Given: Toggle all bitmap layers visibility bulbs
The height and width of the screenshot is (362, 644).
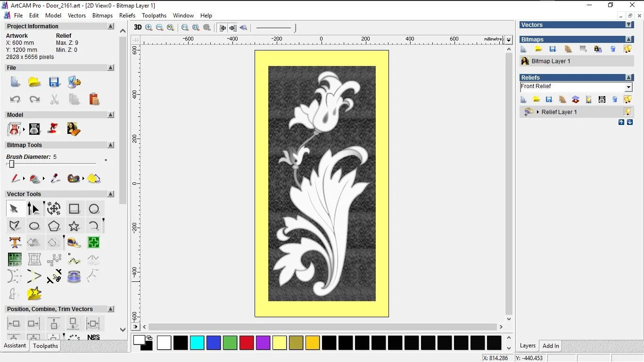Looking at the screenshot, I should (627, 49).
